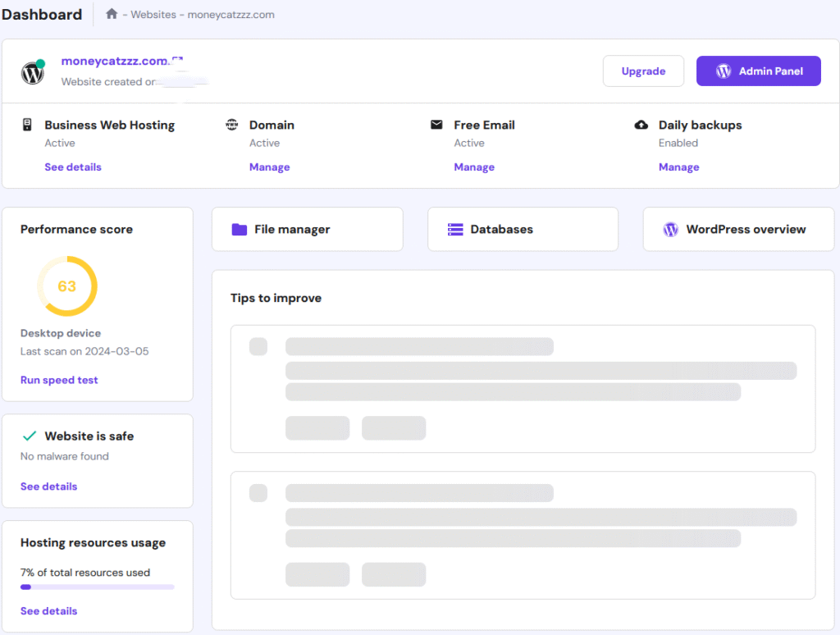Click the Dashboard page title
Viewport: 840px width, 635px height.
(x=42, y=15)
